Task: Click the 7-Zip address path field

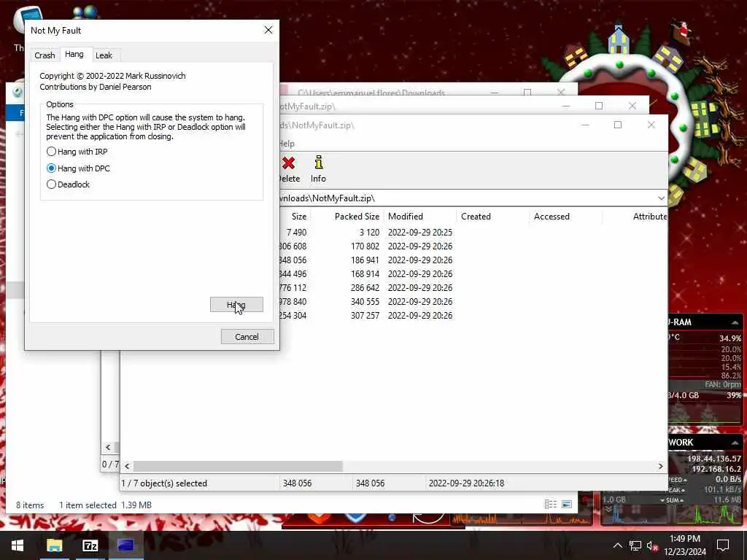Action: 467,198
